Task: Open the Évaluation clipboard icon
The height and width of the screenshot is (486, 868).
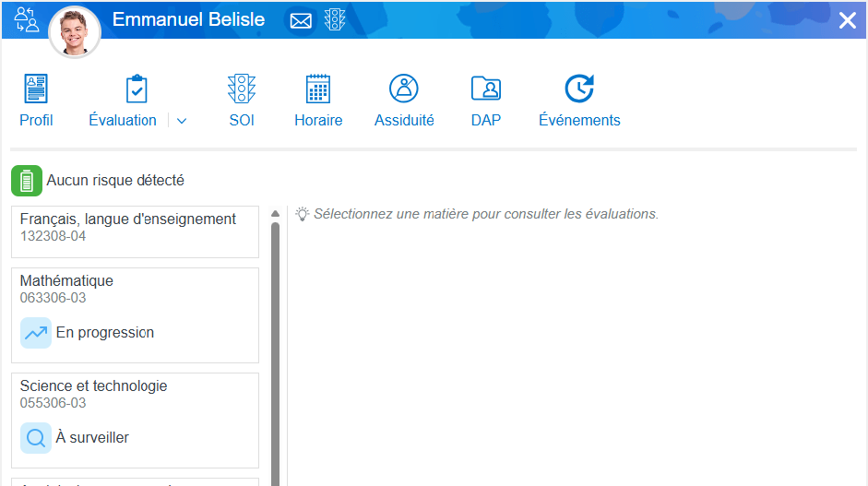Action: 136,89
